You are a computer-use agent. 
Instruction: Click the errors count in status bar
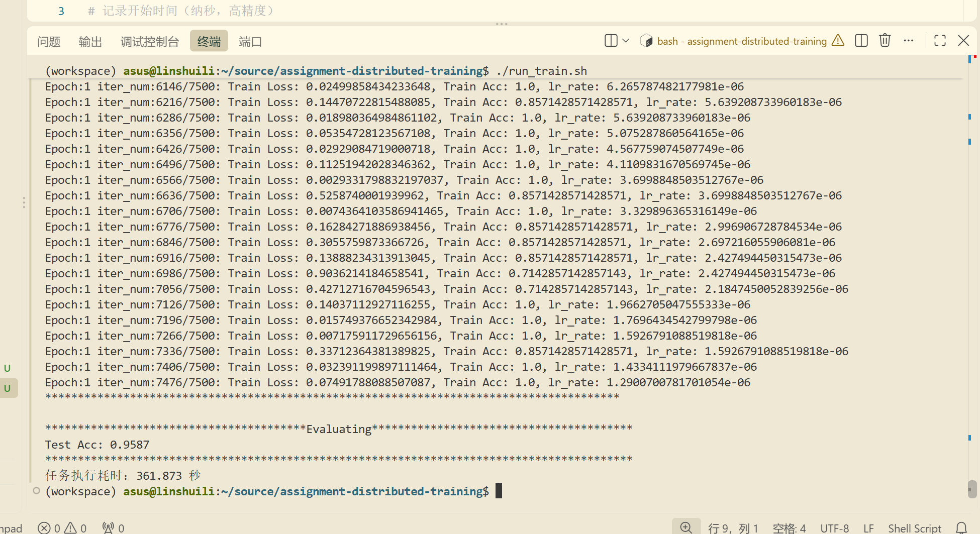[x=49, y=528]
